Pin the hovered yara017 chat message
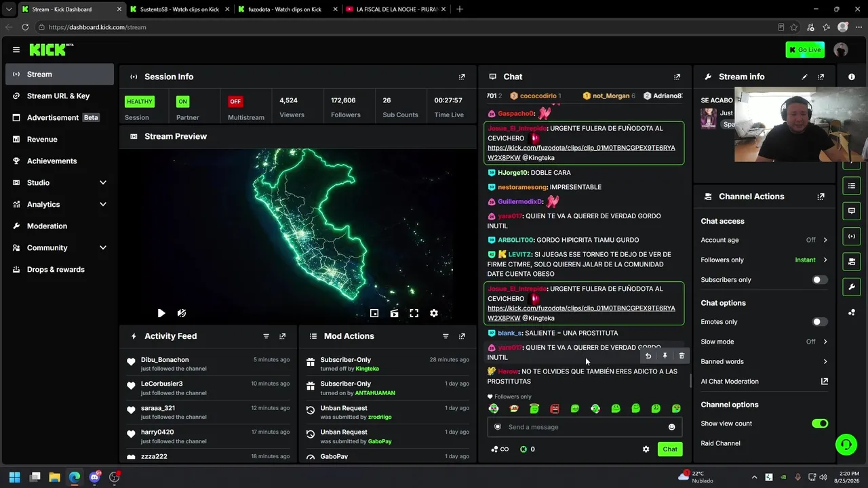This screenshot has width=868, height=488. pos(665,356)
